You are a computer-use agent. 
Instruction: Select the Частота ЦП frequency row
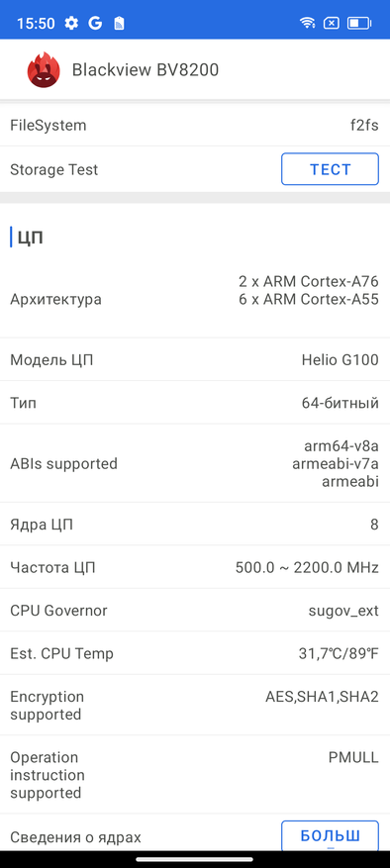(x=195, y=567)
